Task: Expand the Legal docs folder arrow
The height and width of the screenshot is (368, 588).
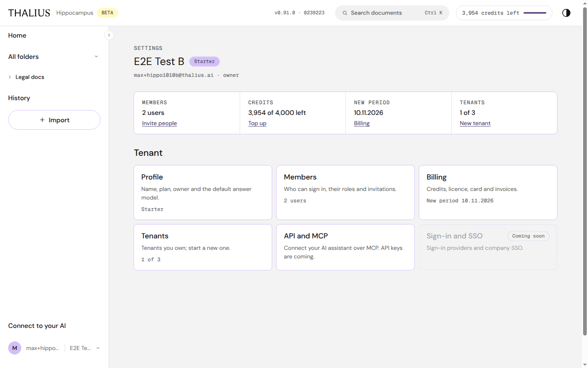Action: [10, 77]
